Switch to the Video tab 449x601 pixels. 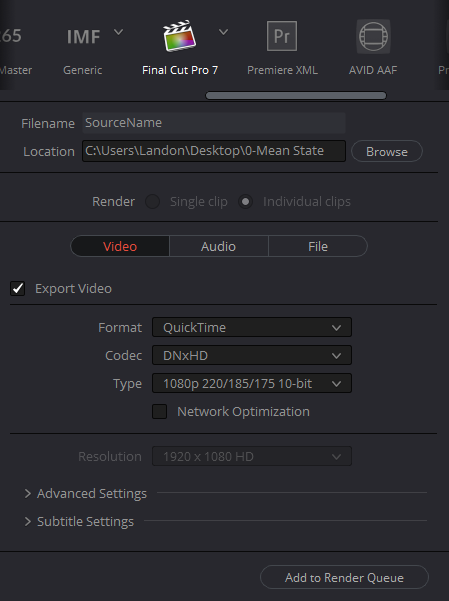120,246
